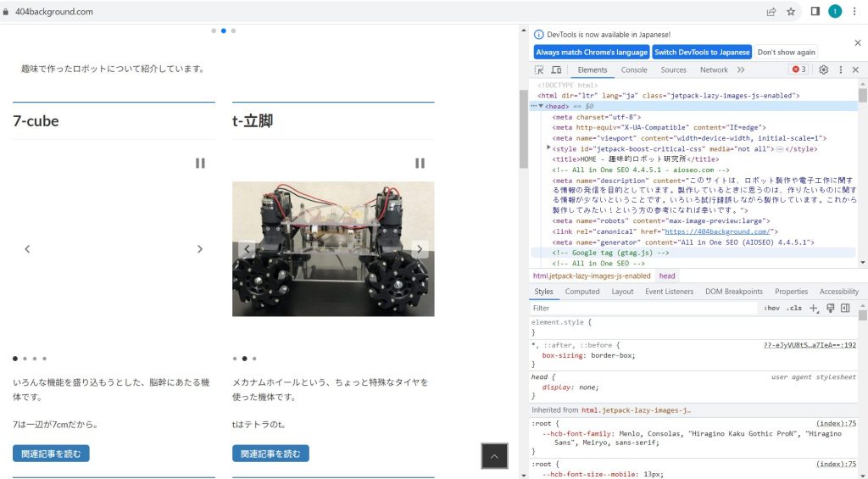The width and height of the screenshot is (868, 479).
Task: Select html breadcrumb in DevTools
Action: 592,276
